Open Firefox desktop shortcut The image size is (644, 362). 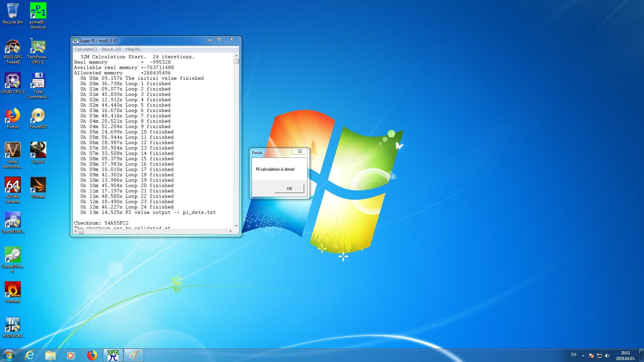tap(13, 118)
